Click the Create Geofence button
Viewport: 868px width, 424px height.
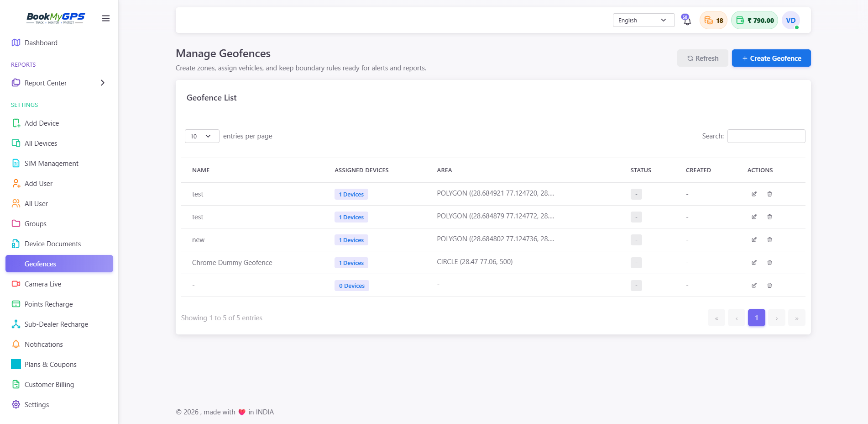pyautogui.click(x=771, y=58)
